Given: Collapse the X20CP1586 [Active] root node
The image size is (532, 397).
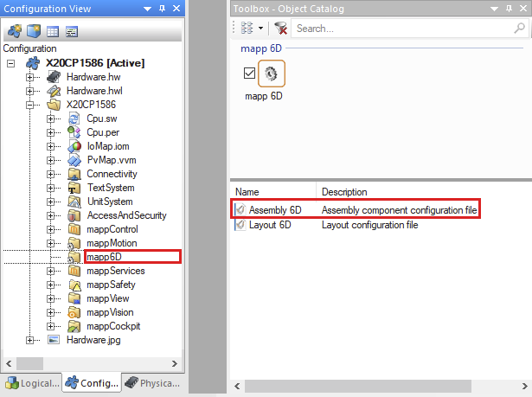Looking at the screenshot, I should click(11, 63).
